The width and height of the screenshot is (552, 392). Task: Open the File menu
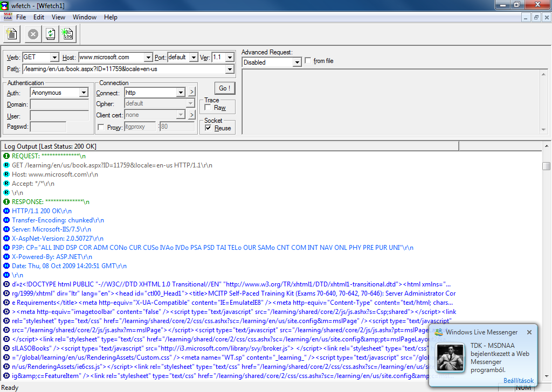click(21, 17)
